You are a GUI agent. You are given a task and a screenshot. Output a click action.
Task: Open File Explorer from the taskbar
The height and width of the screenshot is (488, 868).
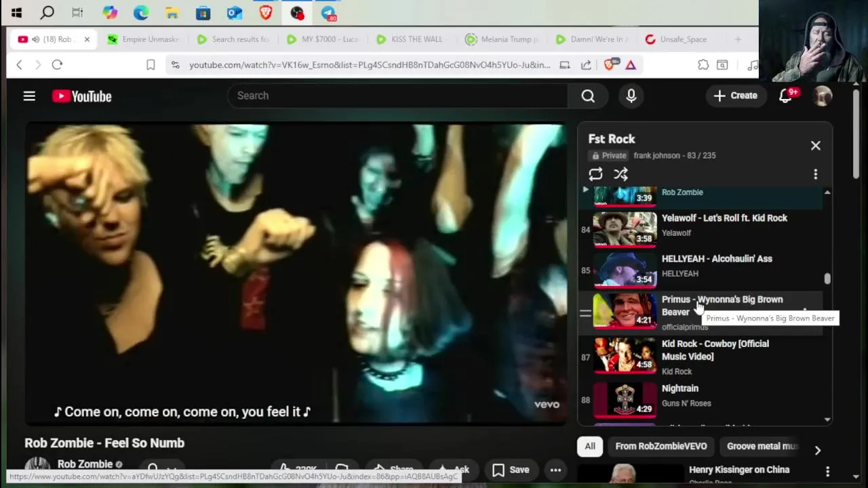[172, 12]
